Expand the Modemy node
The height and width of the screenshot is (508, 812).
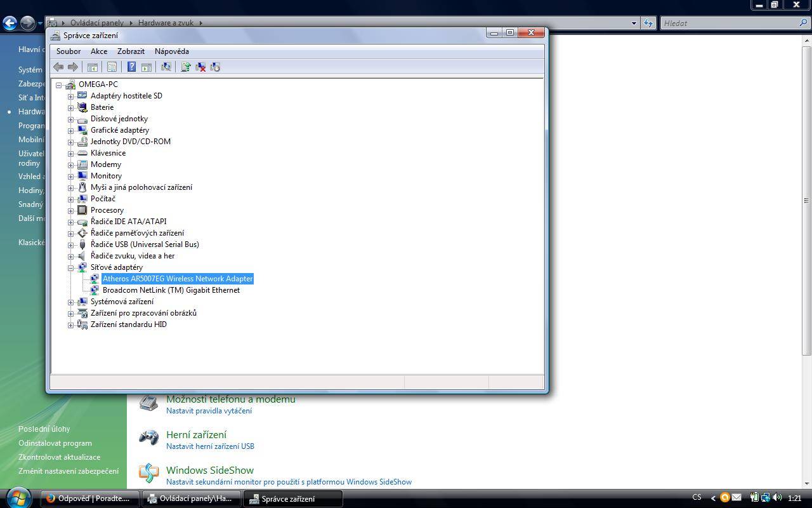point(71,164)
